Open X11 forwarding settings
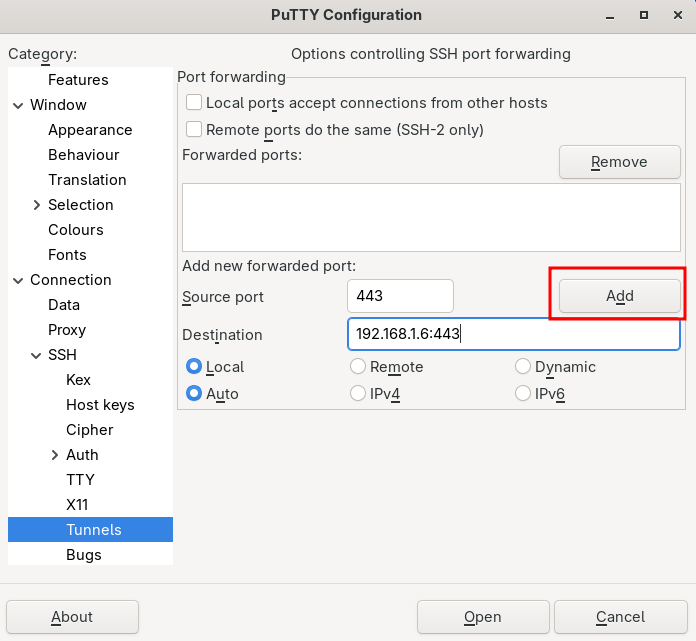Viewport: 696px width, 641px height. (x=77, y=505)
